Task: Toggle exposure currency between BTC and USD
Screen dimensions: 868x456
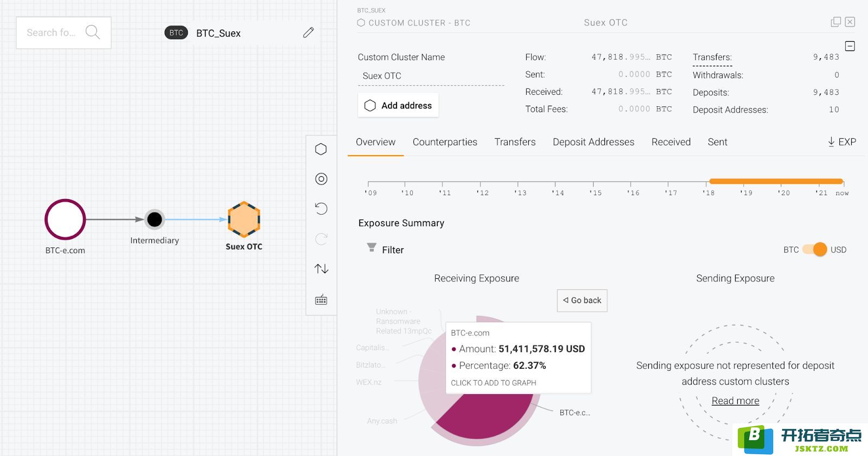Action: pyautogui.click(x=815, y=249)
